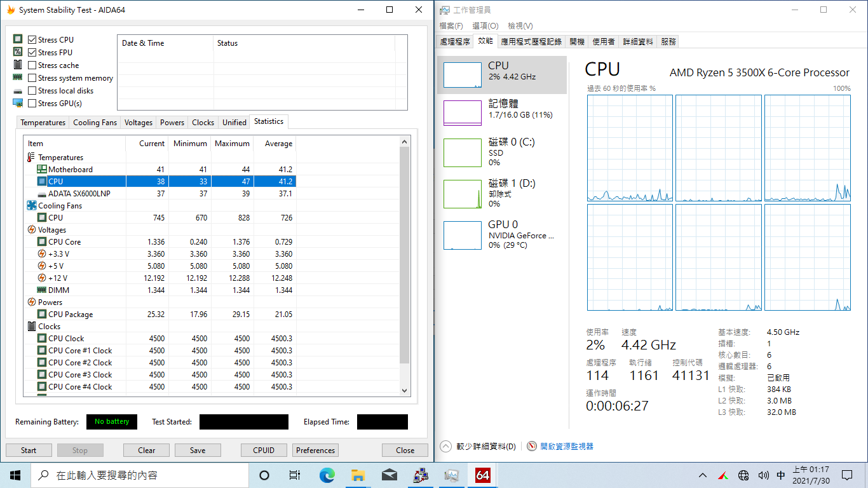Click the Close button in AIDA64
Viewport: 868px width, 488px height.
405,451
